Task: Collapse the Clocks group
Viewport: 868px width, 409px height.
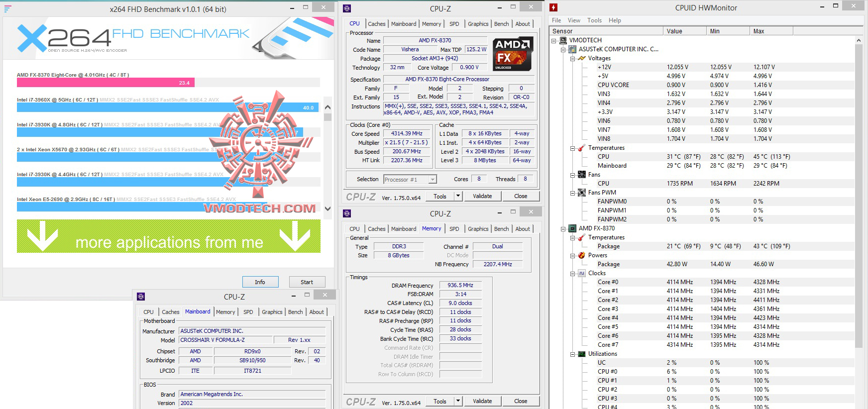Action: pyautogui.click(x=572, y=273)
